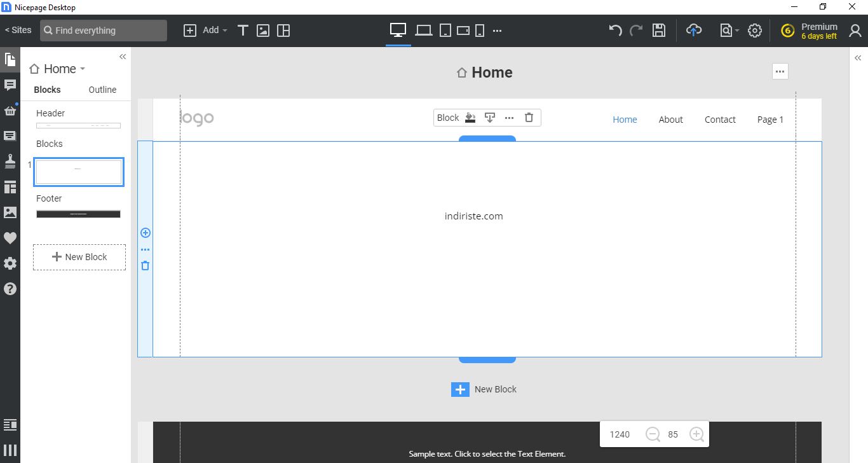Select the indiriste.com text element
868x463 pixels.
(x=474, y=216)
